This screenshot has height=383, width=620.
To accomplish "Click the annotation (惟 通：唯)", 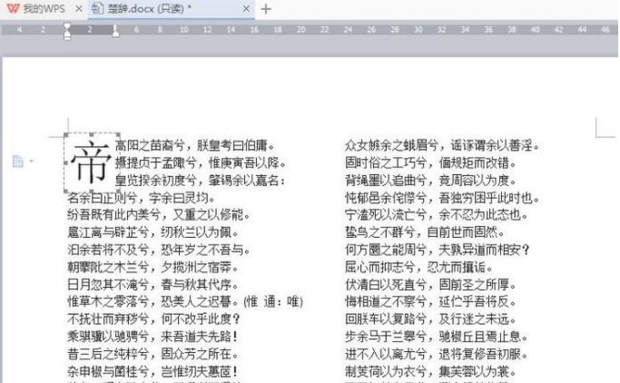I will coord(273,302).
